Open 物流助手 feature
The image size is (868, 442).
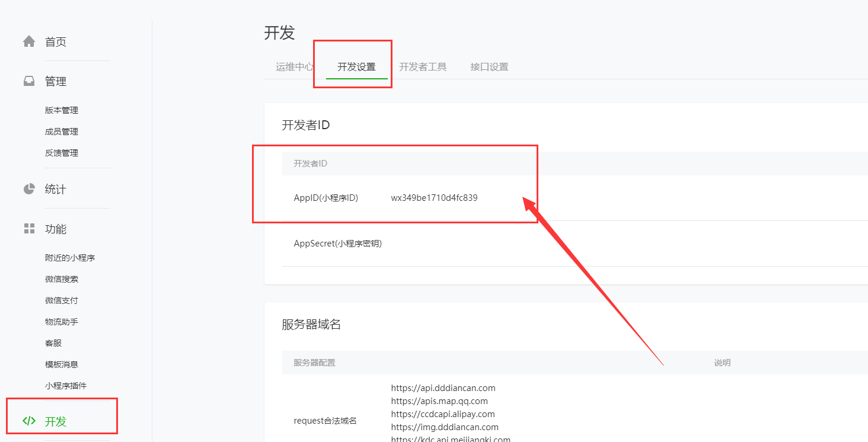(62, 322)
